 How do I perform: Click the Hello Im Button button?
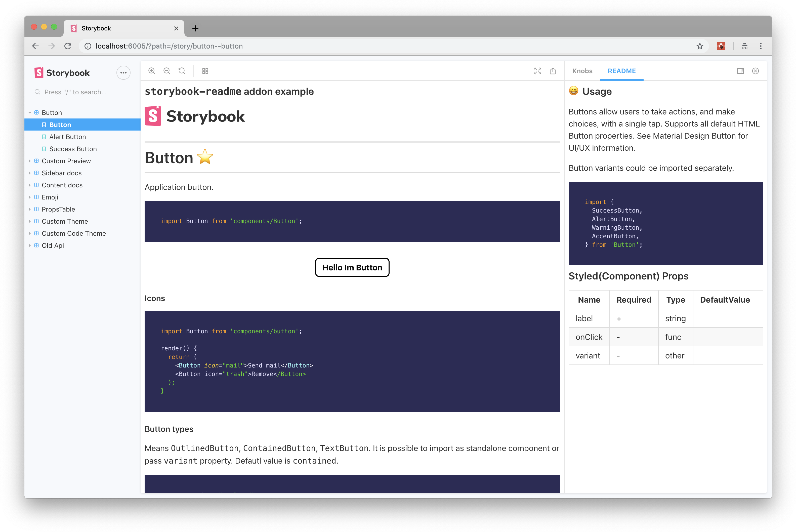[352, 268]
